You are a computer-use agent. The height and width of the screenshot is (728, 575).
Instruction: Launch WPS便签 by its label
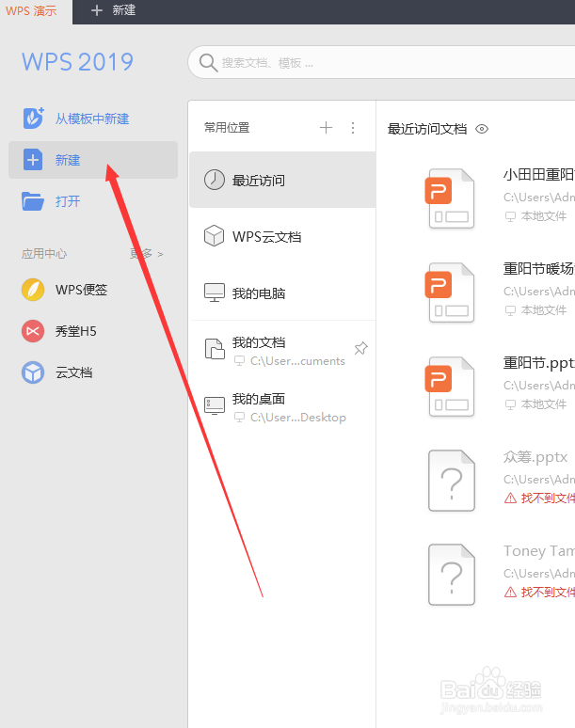(81, 290)
